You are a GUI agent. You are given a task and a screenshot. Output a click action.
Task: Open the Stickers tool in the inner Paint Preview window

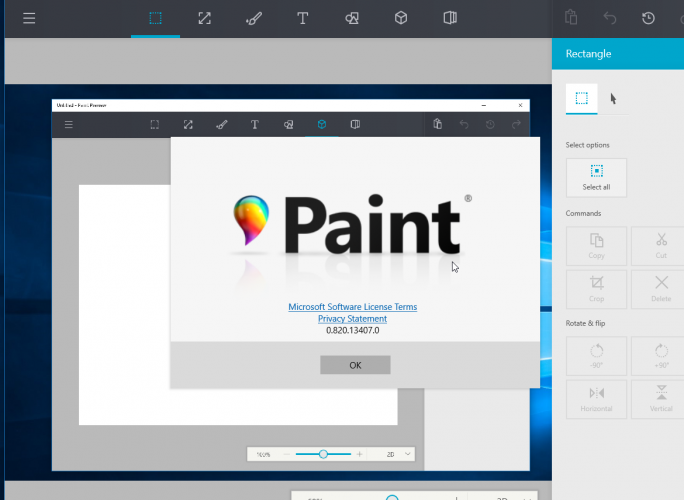click(288, 125)
